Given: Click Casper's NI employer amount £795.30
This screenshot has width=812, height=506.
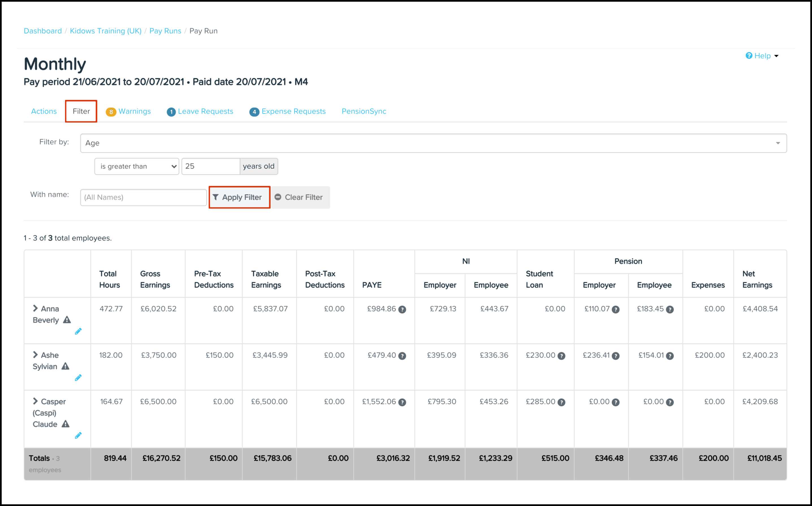Looking at the screenshot, I should (442, 401).
